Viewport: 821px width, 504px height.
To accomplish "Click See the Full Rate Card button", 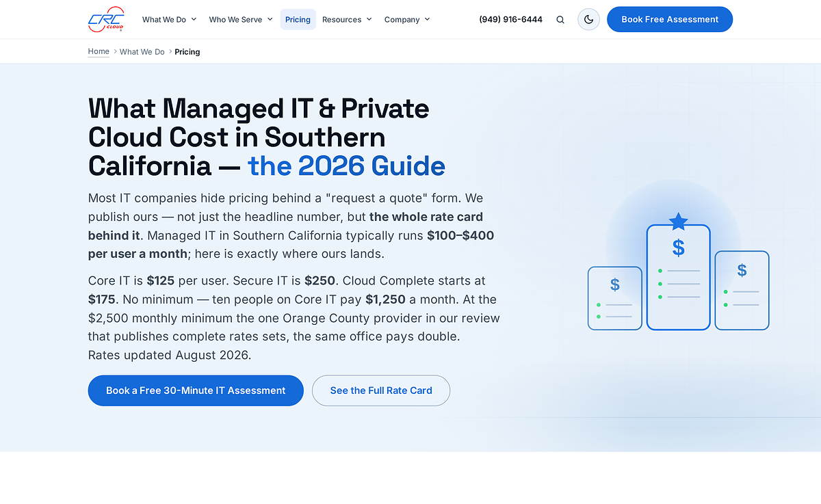I will (381, 390).
